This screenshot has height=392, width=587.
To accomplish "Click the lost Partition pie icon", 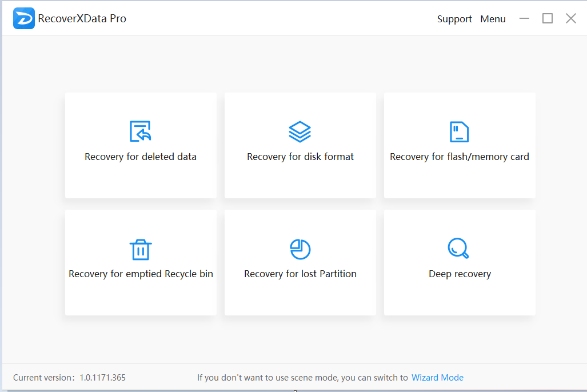I will [x=300, y=249].
